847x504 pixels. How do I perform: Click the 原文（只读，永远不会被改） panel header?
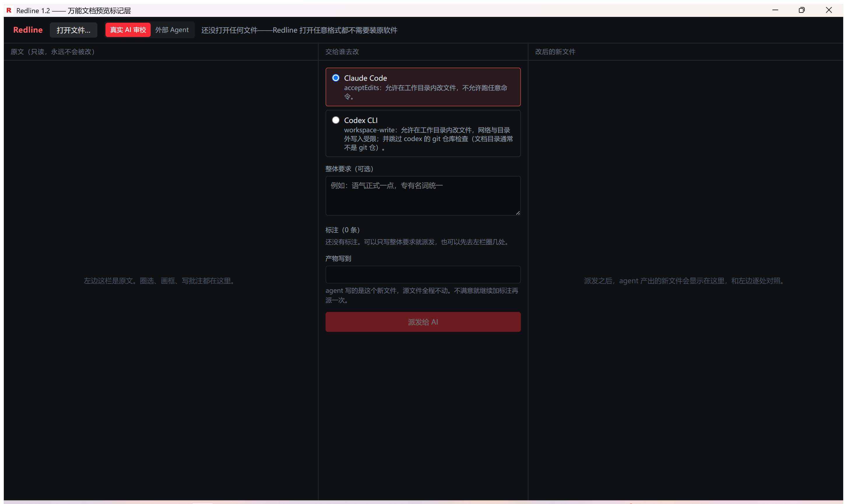[x=53, y=52]
